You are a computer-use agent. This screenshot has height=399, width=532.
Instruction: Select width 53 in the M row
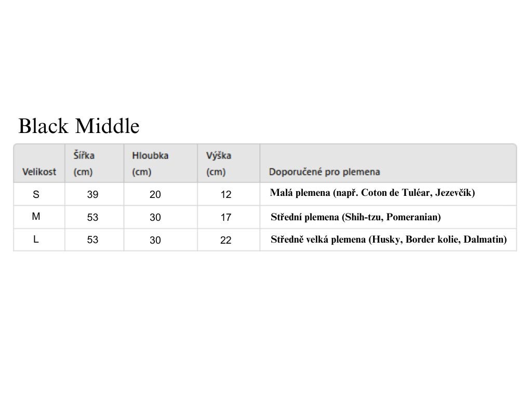[x=92, y=218]
